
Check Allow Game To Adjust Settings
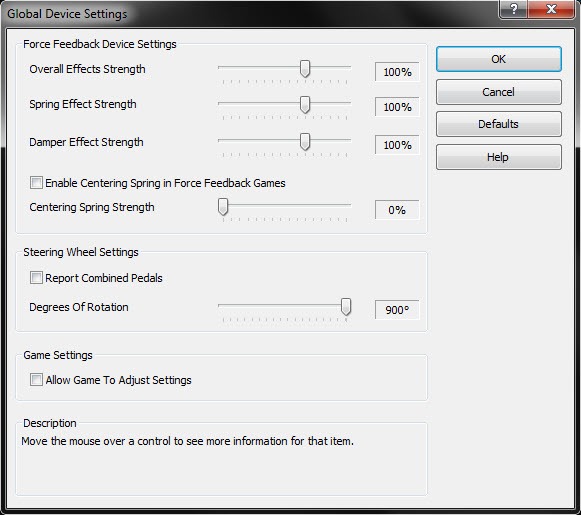tap(36, 379)
